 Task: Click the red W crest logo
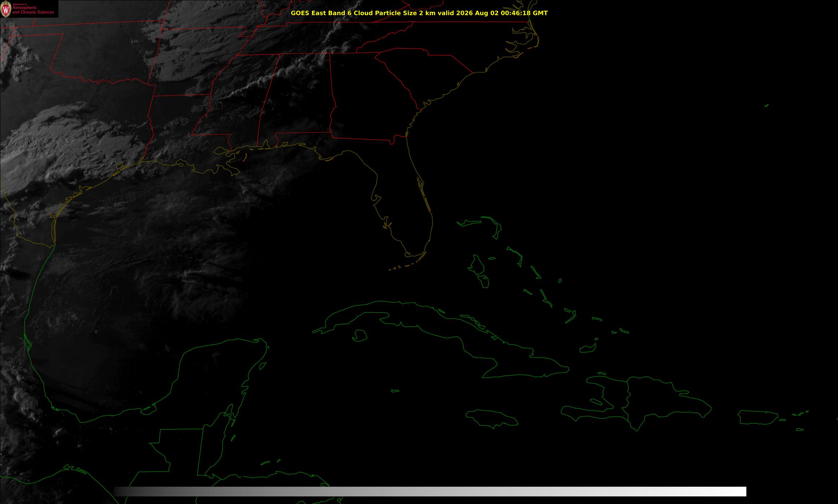(6, 9)
